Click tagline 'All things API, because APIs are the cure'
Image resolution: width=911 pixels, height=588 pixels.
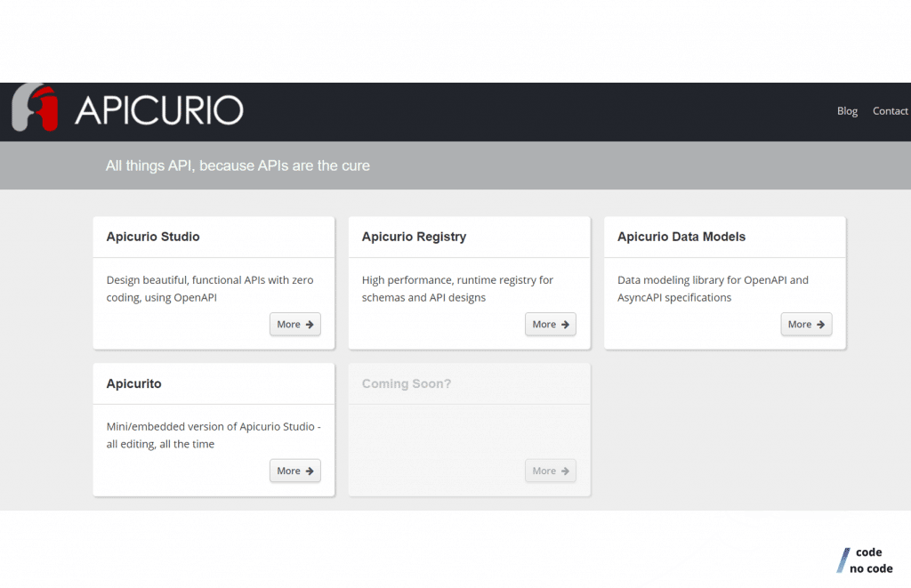(238, 165)
